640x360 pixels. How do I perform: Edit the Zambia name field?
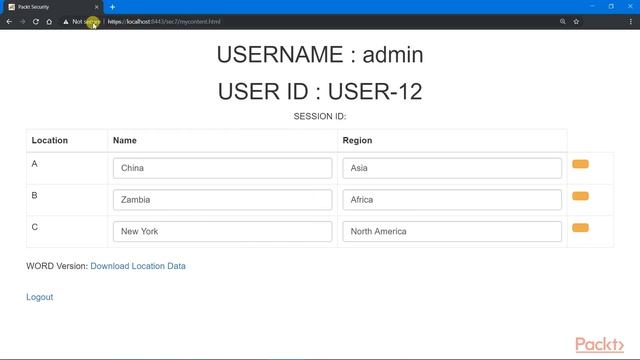(x=222, y=200)
